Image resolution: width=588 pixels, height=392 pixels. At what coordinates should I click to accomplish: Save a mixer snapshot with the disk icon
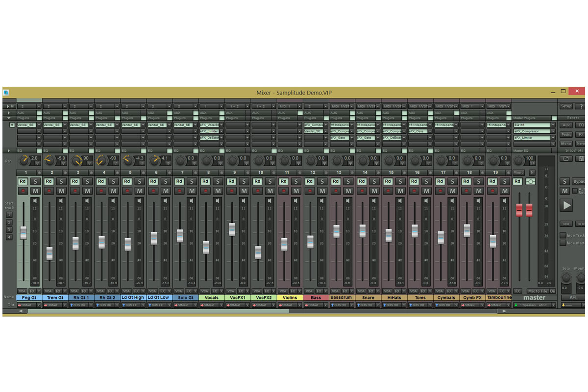coord(581,158)
